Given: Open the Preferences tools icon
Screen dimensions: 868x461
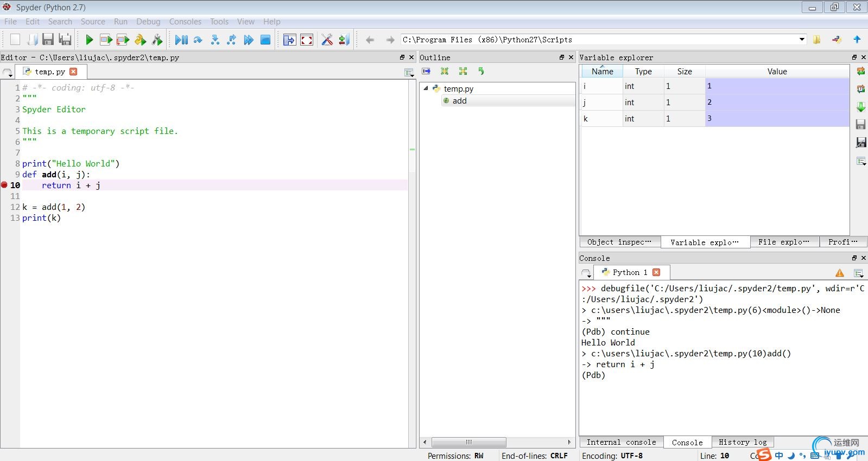Looking at the screenshot, I should tap(327, 40).
